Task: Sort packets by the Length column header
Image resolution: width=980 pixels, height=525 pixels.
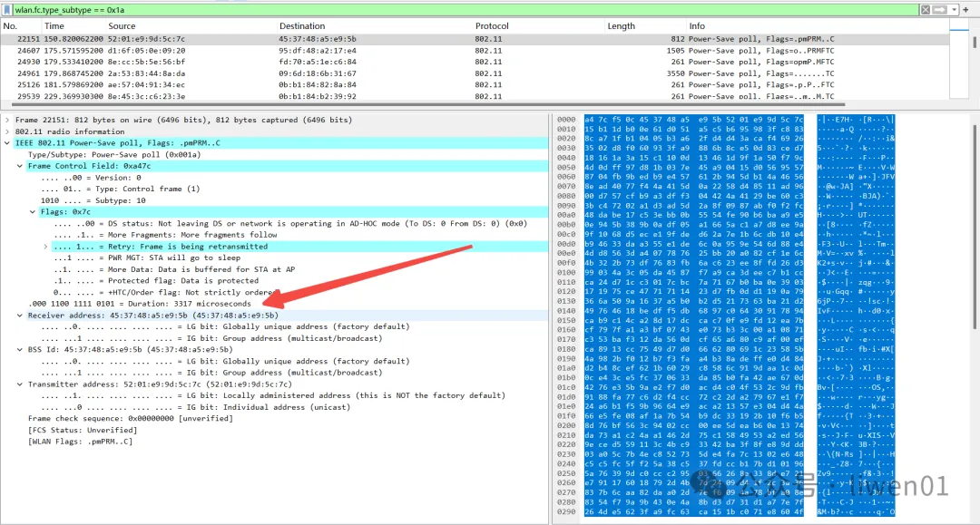Action: point(622,26)
